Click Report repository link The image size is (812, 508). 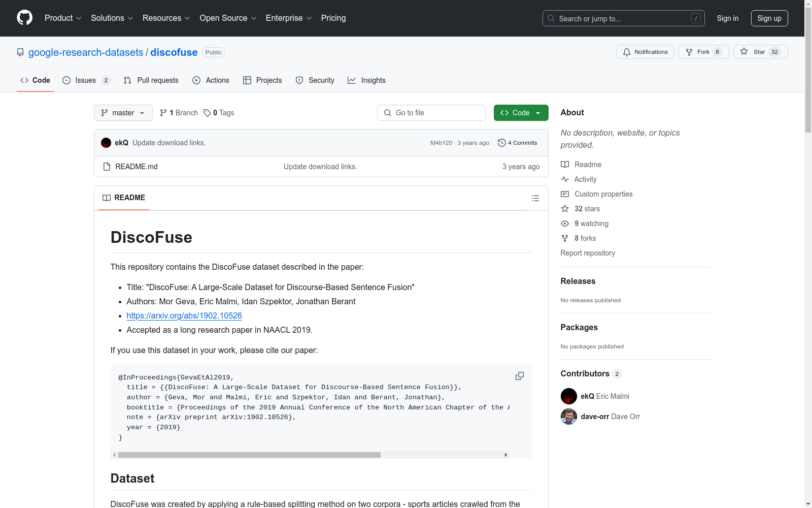(x=588, y=253)
